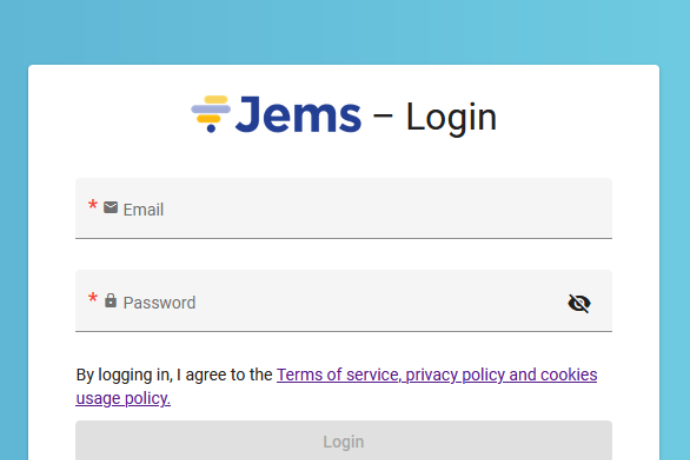
Task: Click the red asterisk beside Password
Action: click(x=93, y=300)
